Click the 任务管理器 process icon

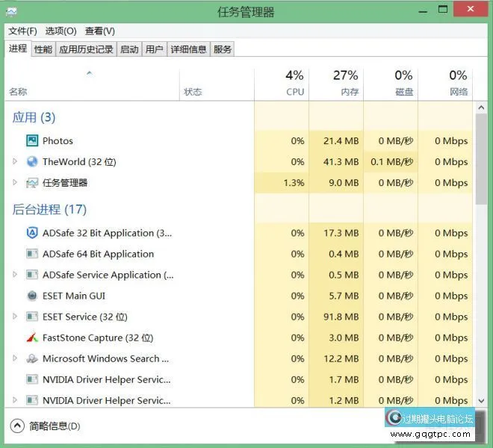click(32, 182)
